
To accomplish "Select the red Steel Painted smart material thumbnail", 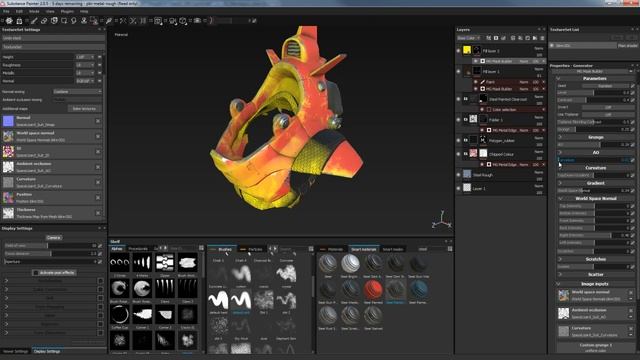I will (x=373, y=289).
